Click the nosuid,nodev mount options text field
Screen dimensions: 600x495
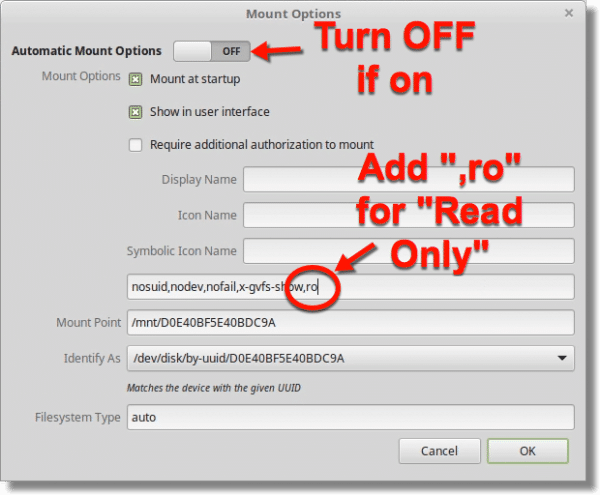[x=351, y=287]
